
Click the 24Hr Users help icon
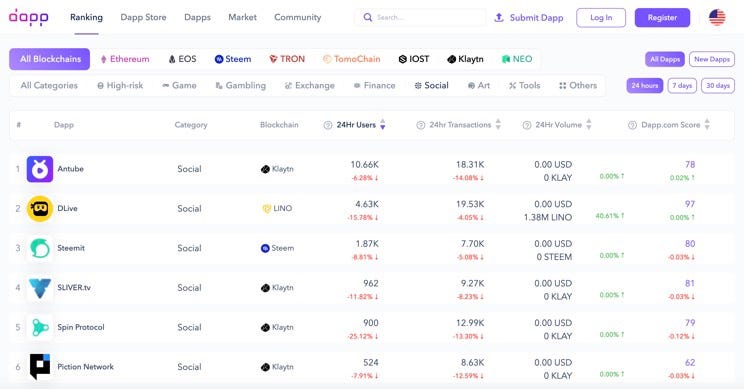[328, 125]
